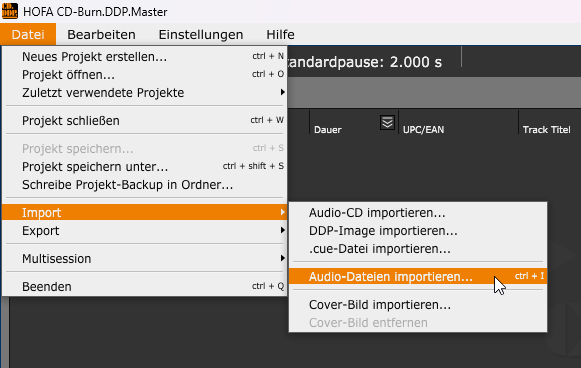Click the Track Titel column header
The width and height of the screenshot is (581, 368).
click(547, 130)
